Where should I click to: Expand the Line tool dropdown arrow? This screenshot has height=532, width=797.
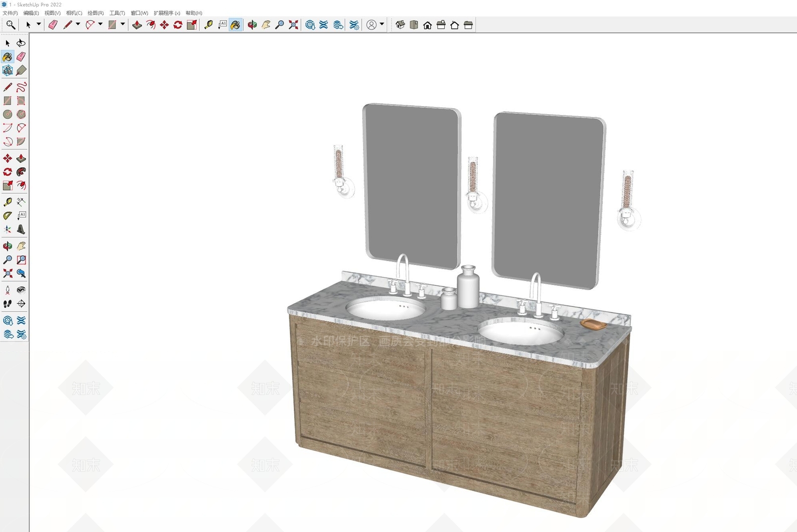[x=78, y=24]
